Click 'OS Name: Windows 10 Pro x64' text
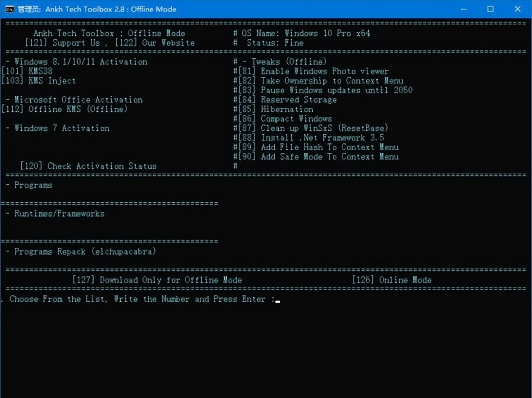532x398 pixels. [306, 33]
